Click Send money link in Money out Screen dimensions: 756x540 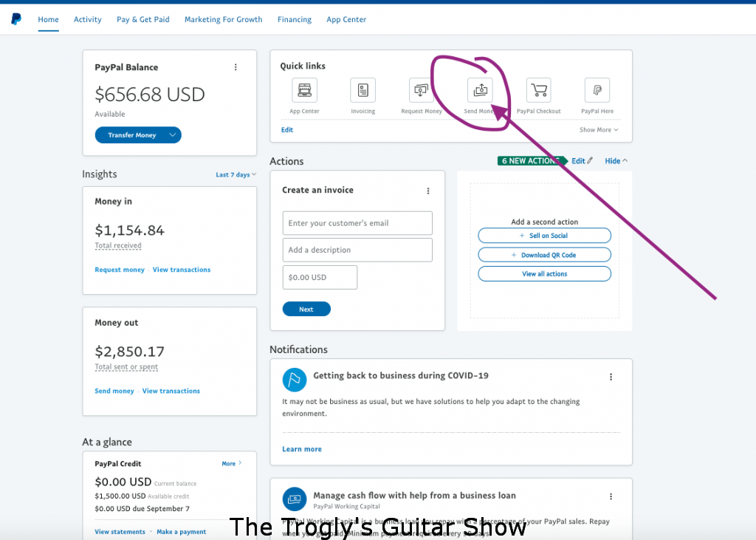coord(114,391)
